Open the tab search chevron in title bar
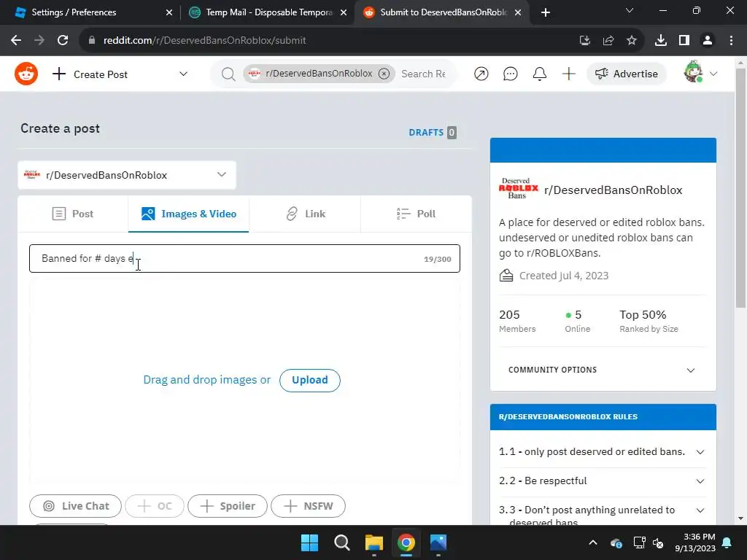Image resolution: width=747 pixels, height=560 pixels. (x=630, y=10)
